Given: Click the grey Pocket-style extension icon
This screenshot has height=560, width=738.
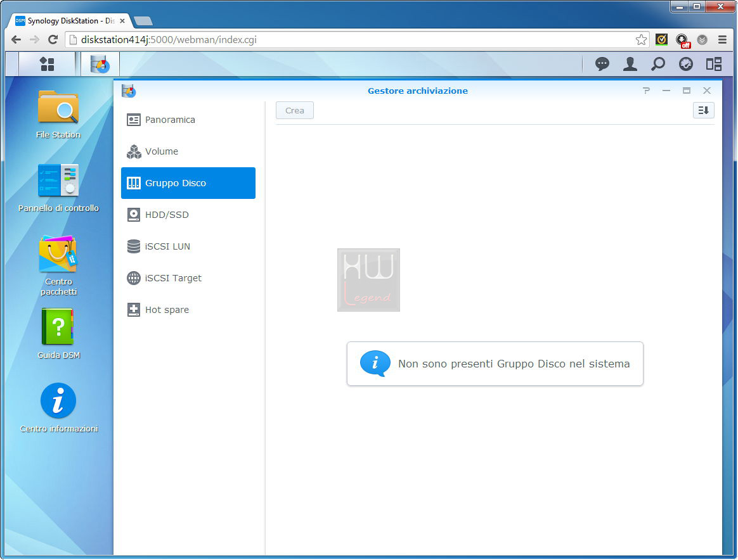Looking at the screenshot, I should tap(702, 40).
